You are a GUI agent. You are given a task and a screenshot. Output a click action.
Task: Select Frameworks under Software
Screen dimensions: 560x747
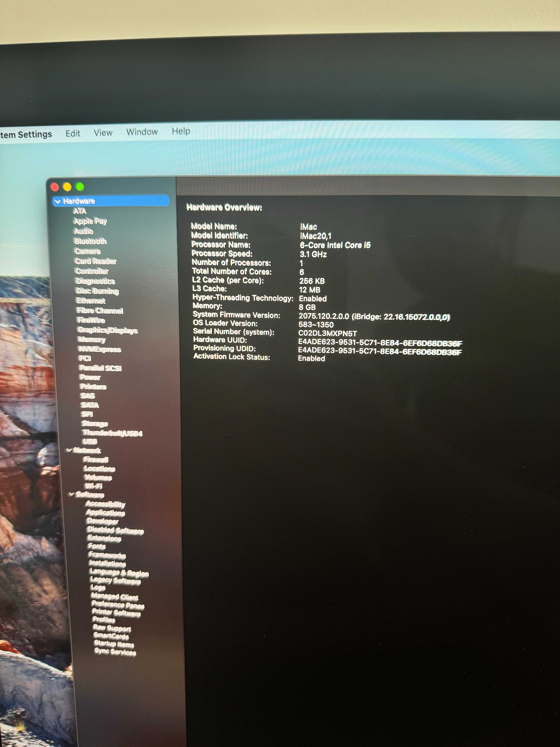coord(107,555)
